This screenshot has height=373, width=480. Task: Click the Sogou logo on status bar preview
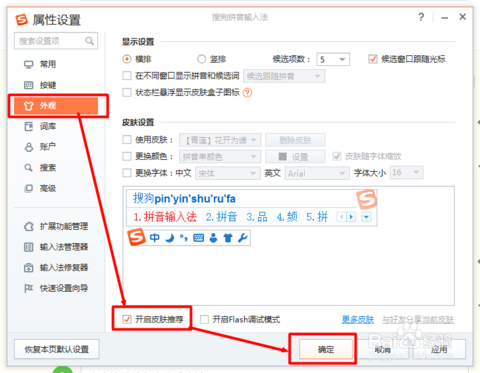coord(136,237)
